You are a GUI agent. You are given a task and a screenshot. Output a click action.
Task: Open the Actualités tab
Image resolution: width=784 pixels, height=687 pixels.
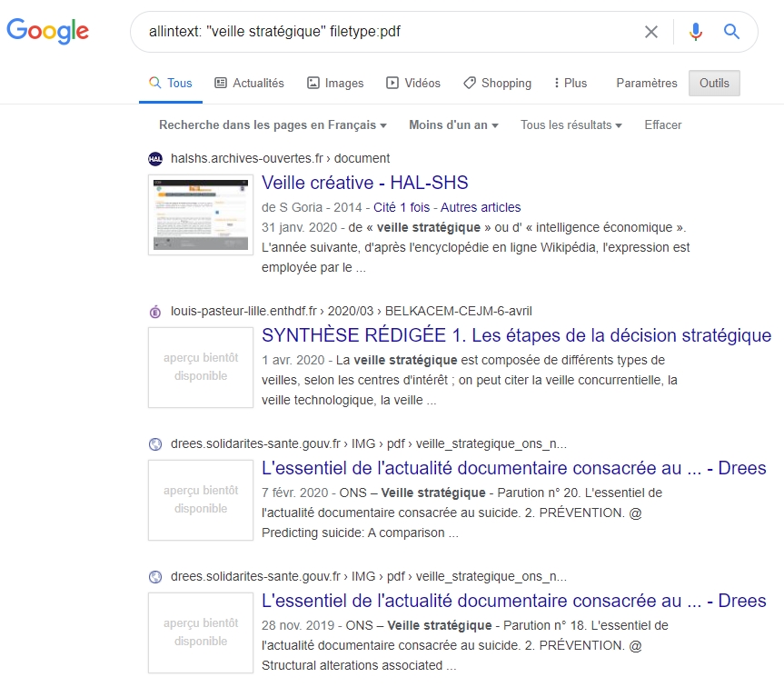point(249,83)
